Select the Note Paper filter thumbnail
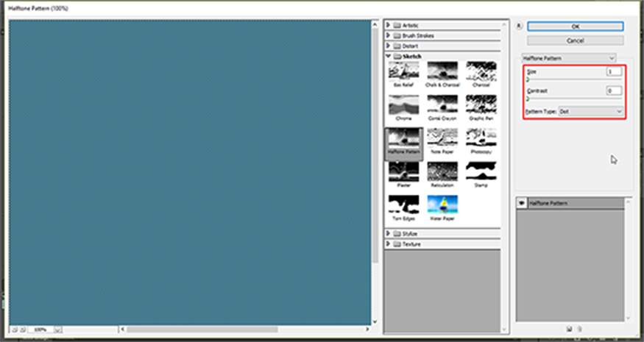This screenshot has width=644, height=342. click(x=442, y=138)
